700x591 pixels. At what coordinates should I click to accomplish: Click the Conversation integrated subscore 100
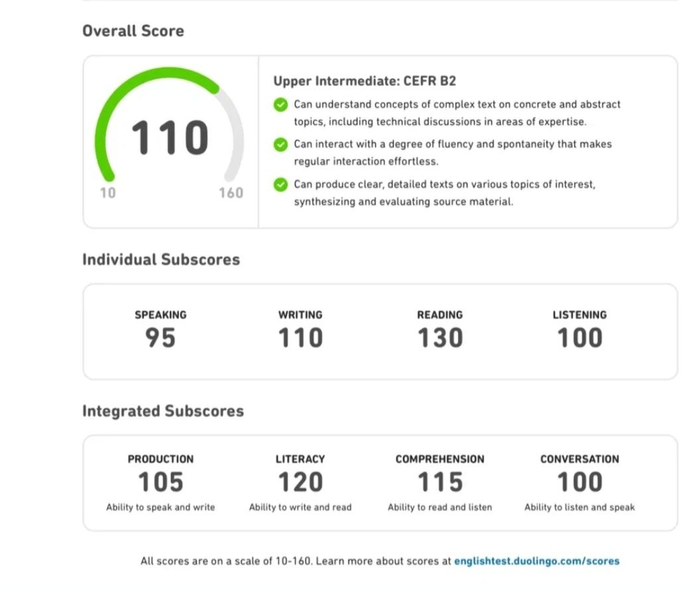(x=579, y=483)
